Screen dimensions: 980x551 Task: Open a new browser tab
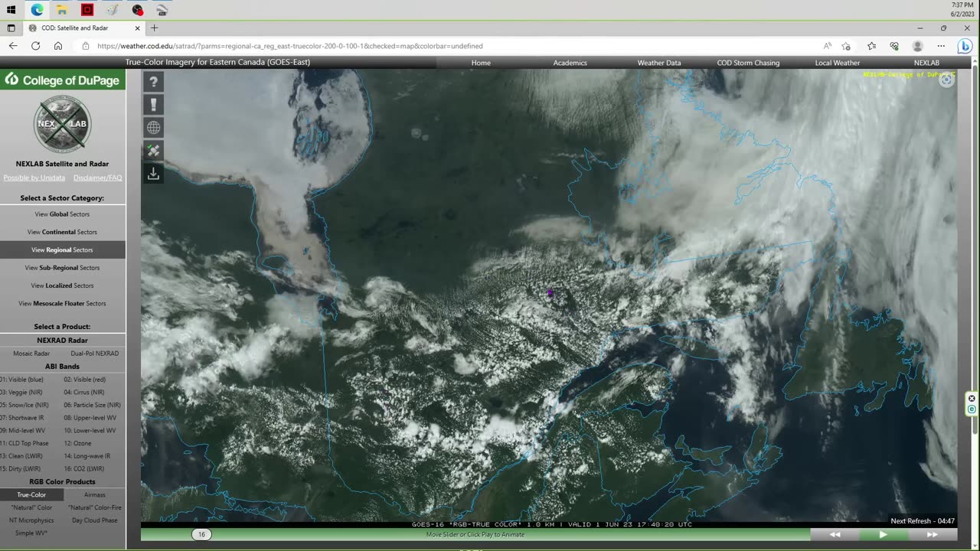coord(154,28)
